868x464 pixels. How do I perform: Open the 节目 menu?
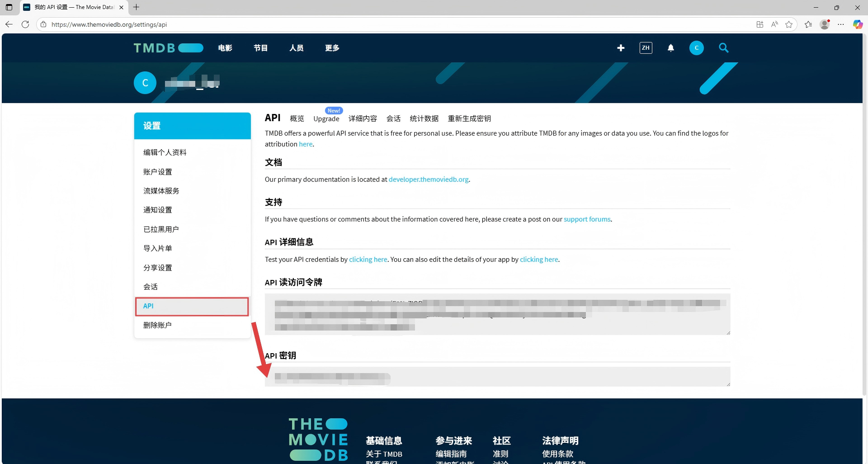(260, 48)
